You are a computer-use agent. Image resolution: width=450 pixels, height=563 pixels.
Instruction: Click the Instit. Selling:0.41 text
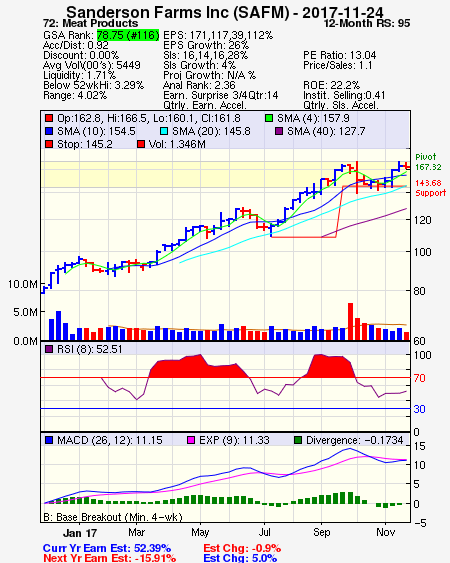[344, 96]
